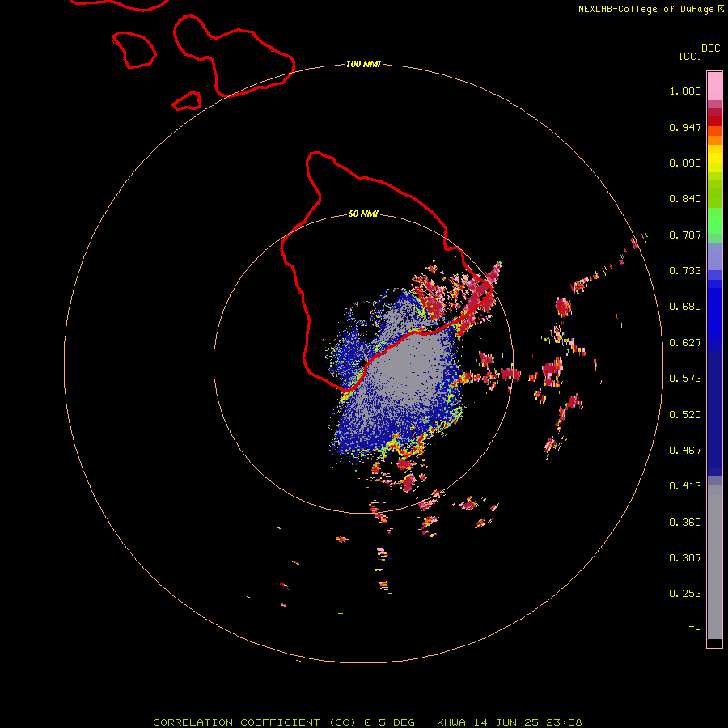Image resolution: width=728 pixels, height=728 pixels.
Task: Click the black radar site marker at center
Action: (x=362, y=362)
